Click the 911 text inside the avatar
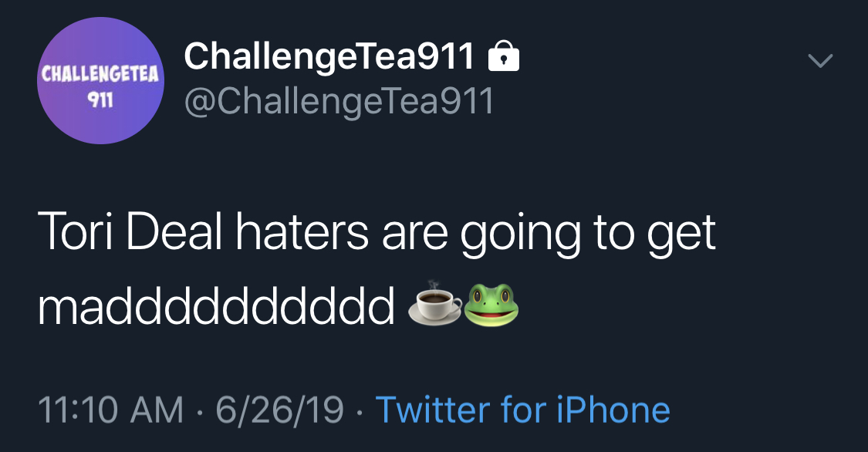Image resolution: width=868 pixels, height=452 pixels. click(x=100, y=100)
